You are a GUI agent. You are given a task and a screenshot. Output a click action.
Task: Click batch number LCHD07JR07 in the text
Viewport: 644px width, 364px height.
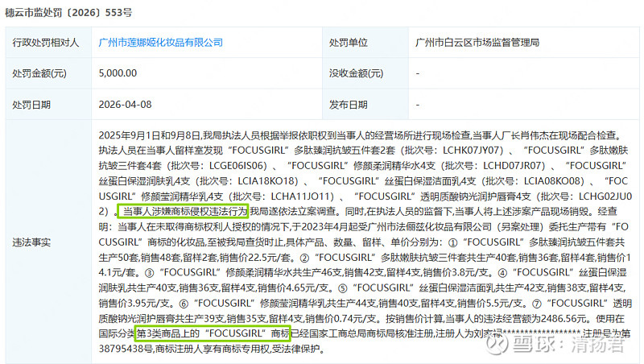tap(514, 166)
